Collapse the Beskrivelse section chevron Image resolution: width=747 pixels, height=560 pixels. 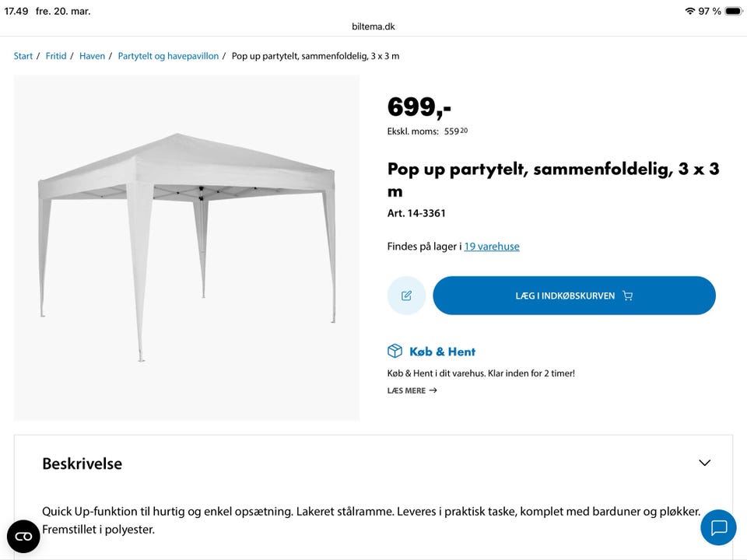[x=704, y=463]
